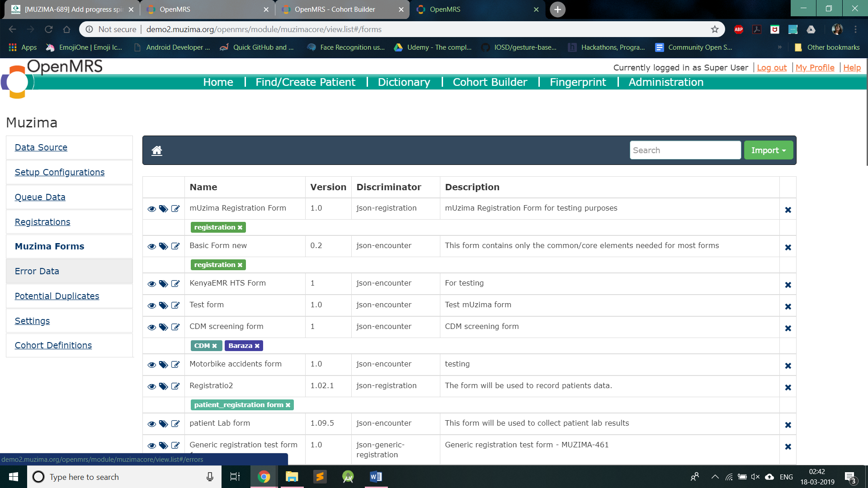Screen dimensions: 868x488
Task: Open tags for Registratio2 row
Action: (x=164, y=386)
